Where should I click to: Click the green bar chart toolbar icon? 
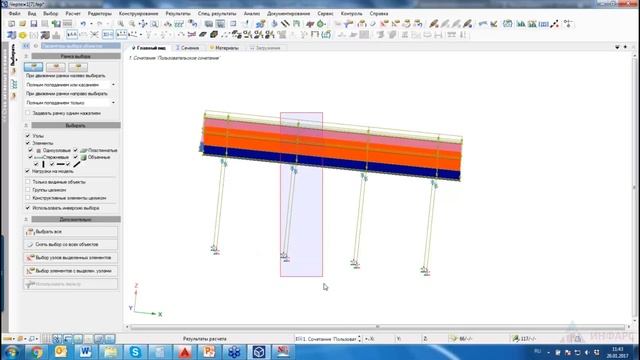click(521, 24)
